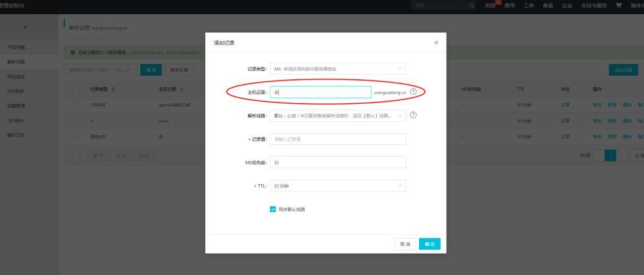
Task: Sort by 记录类型 column arrows
Action: pyautogui.click(x=113, y=89)
